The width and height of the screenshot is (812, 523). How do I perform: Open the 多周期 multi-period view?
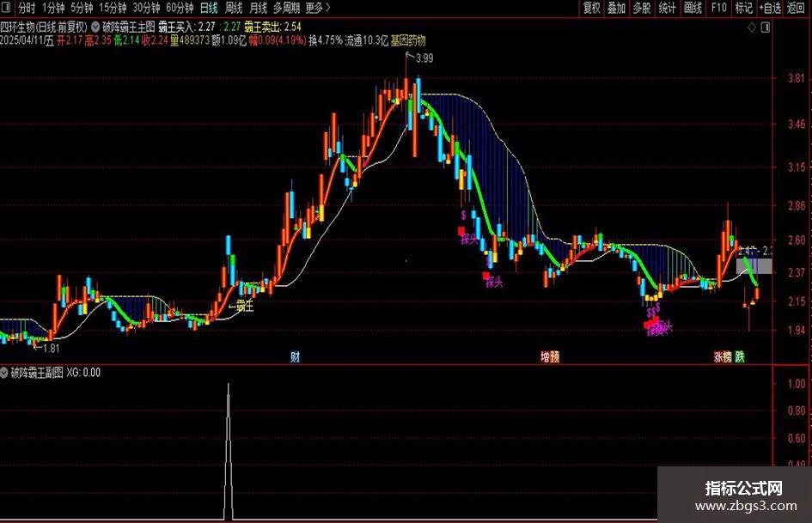pos(286,8)
